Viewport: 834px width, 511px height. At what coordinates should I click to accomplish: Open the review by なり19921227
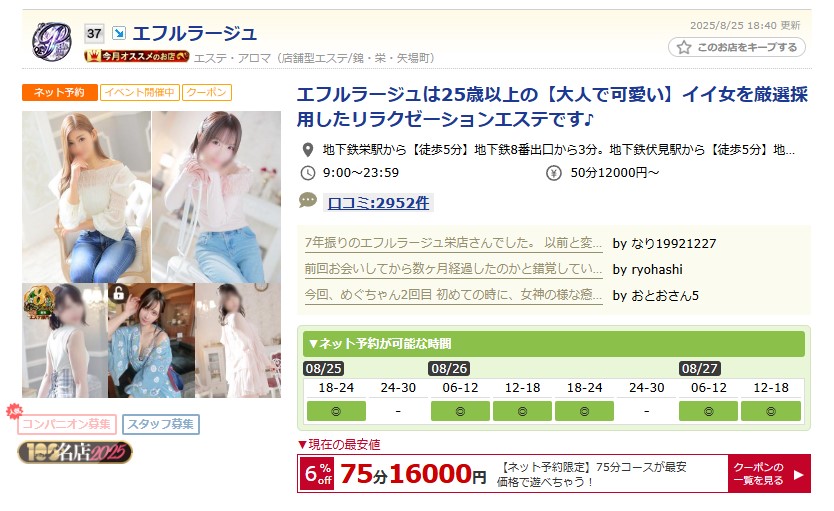tap(453, 243)
